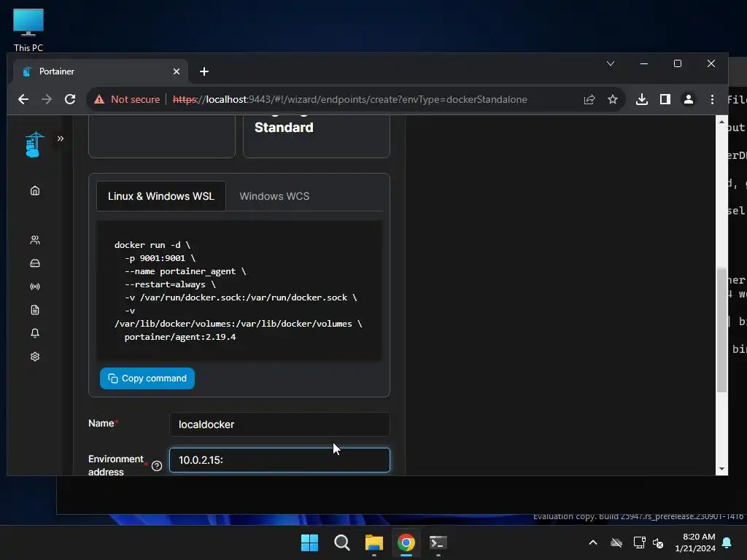Screen dimensions: 747x560
Task: Reload the Portainer page
Action: (x=70, y=99)
